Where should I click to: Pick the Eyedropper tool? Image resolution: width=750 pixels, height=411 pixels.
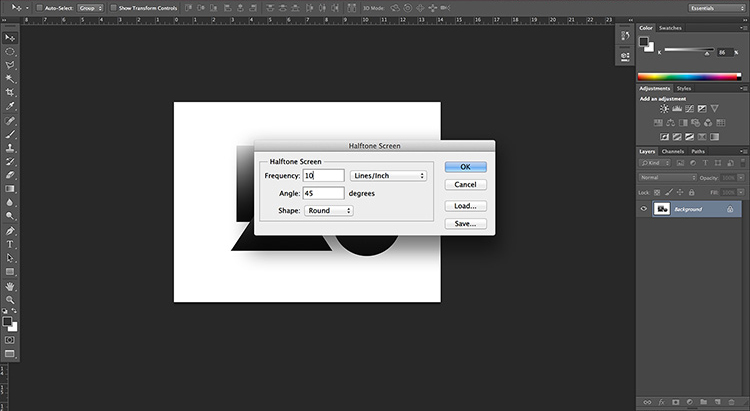click(x=10, y=106)
